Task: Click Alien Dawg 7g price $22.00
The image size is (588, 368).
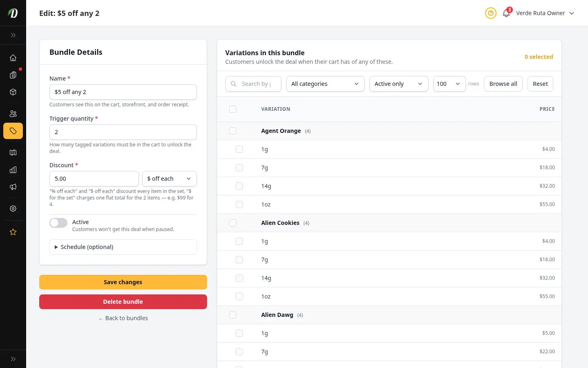Action: coord(547,352)
